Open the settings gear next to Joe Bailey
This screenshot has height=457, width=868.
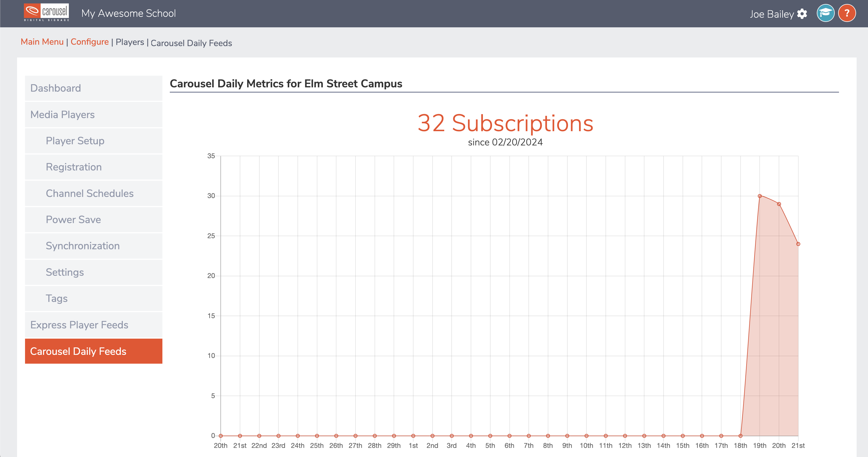802,14
